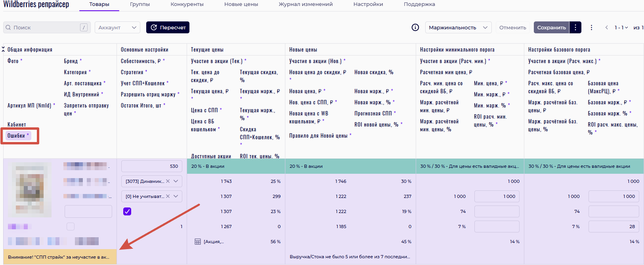Click the 20 % - В акции cell under Новые цены
The image size is (644, 265).
[x=350, y=166]
